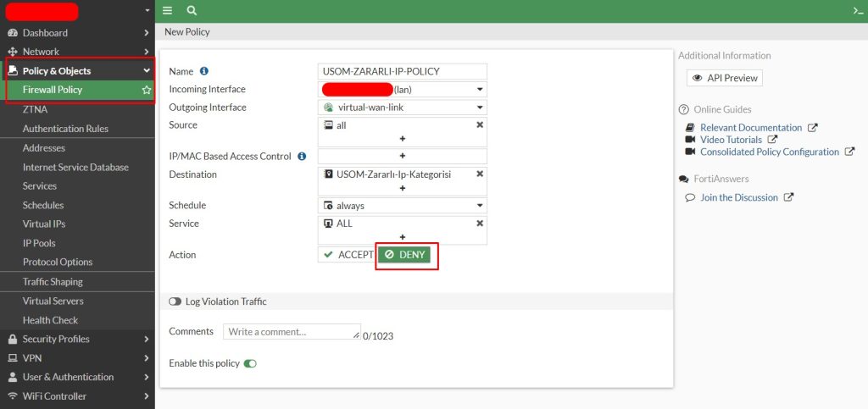Viewport: 868px width, 409px height.
Task: Open the CLI console icon at top right
Action: click(x=858, y=10)
